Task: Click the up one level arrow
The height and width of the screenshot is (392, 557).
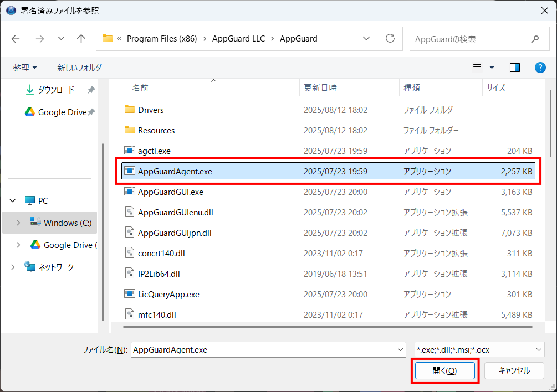Action: (81, 39)
